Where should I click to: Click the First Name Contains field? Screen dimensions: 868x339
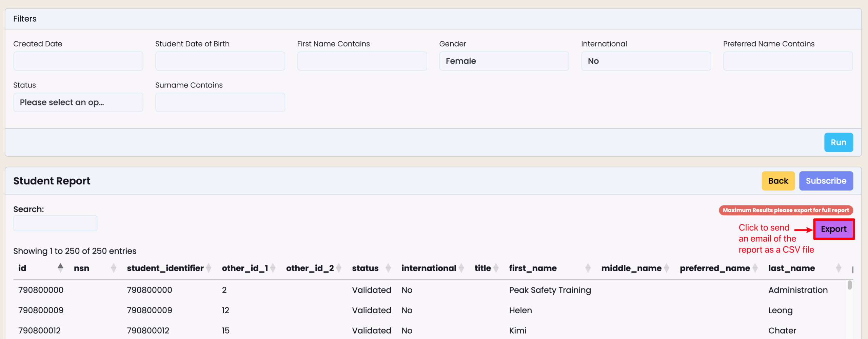(362, 61)
